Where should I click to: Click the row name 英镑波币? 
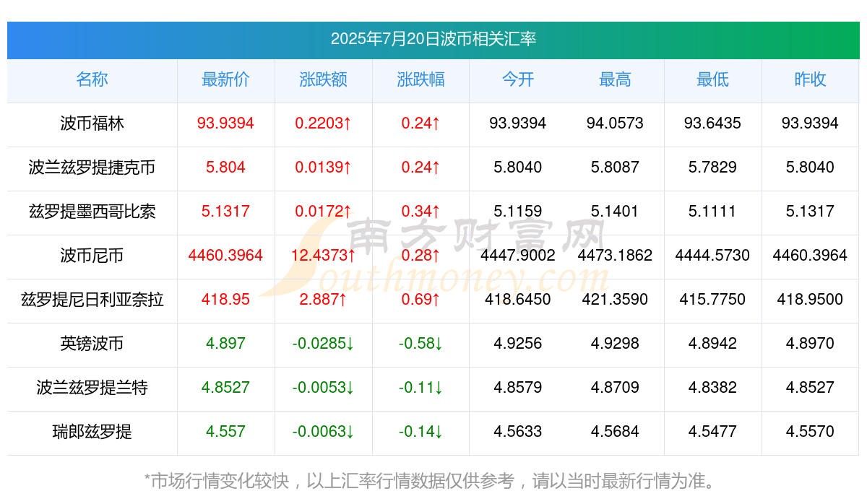pos(92,344)
